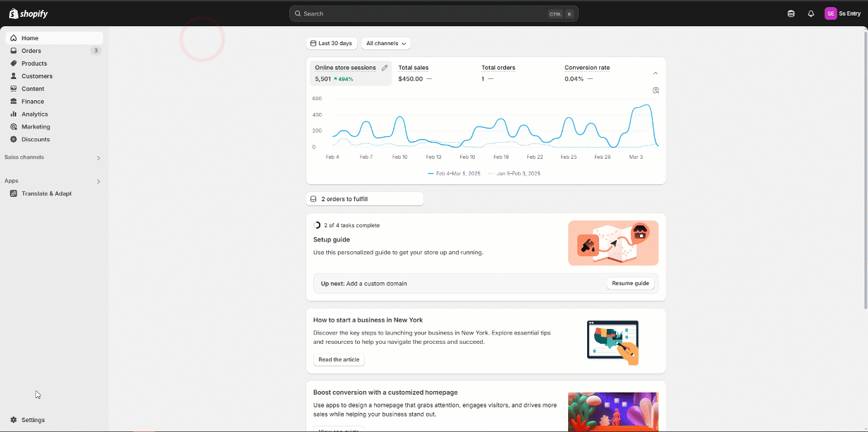Collapse the metrics chart with chevron

pyautogui.click(x=655, y=73)
